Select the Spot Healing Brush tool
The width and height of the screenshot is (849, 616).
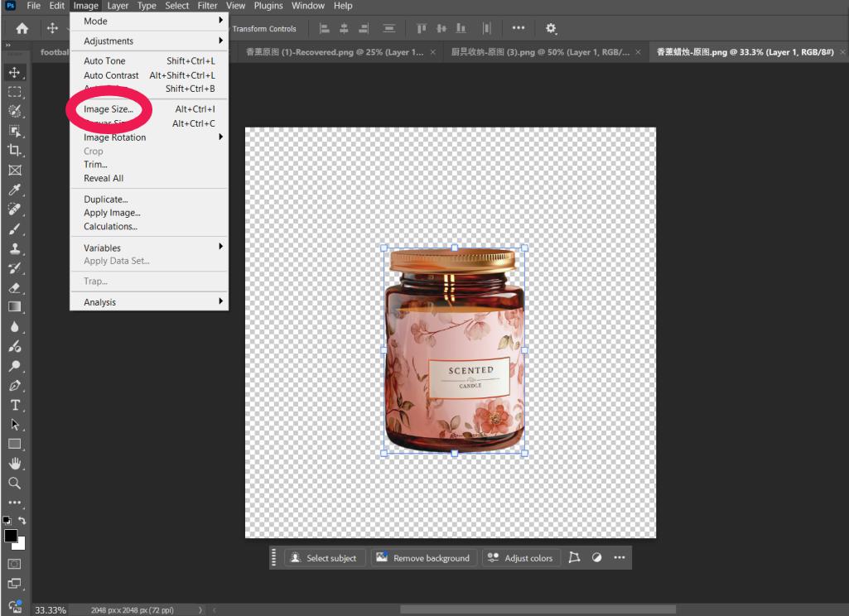coord(15,209)
